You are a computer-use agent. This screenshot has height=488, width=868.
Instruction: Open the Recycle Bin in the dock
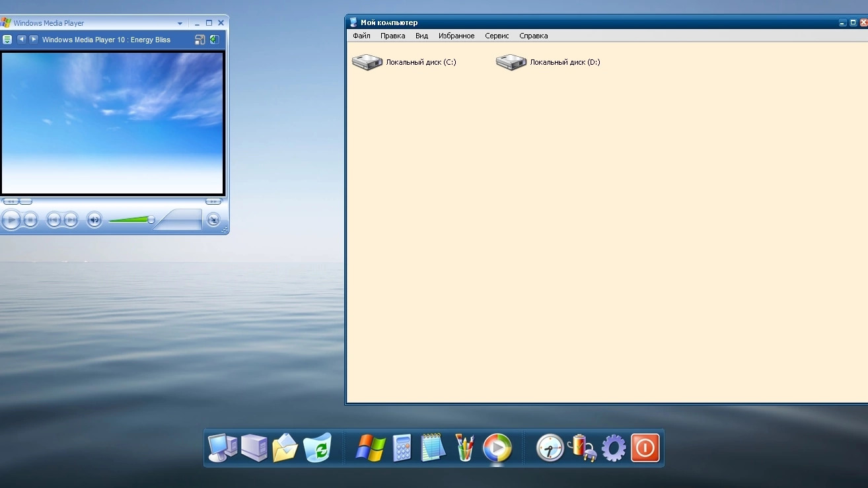(317, 448)
